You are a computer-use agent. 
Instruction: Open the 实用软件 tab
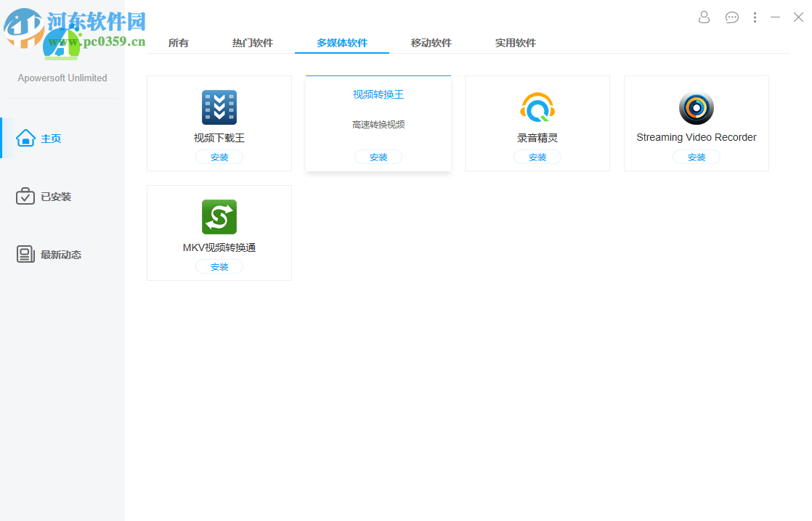[515, 43]
